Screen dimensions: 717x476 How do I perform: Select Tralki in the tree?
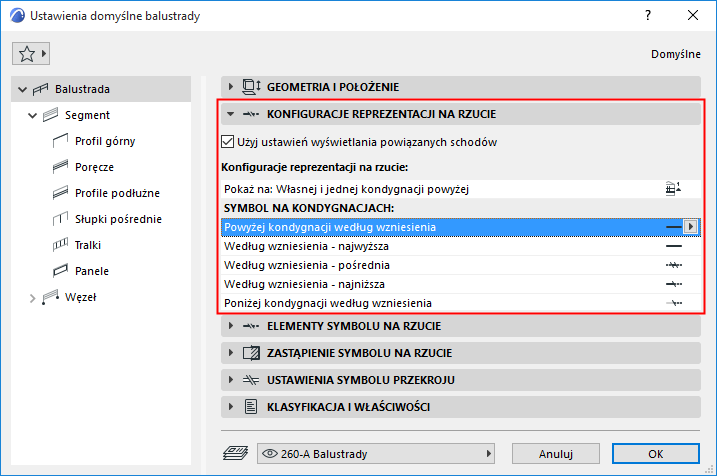88,245
